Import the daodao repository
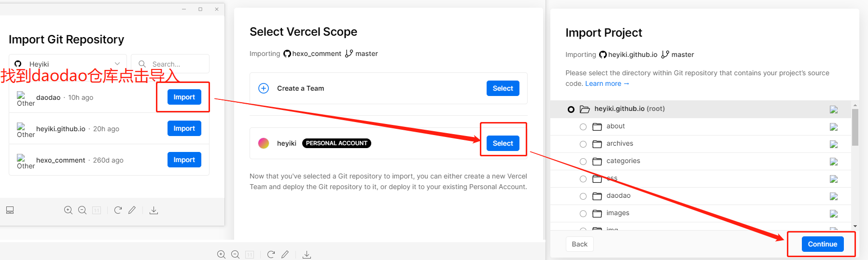This screenshot has height=260, width=868. click(x=184, y=97)
